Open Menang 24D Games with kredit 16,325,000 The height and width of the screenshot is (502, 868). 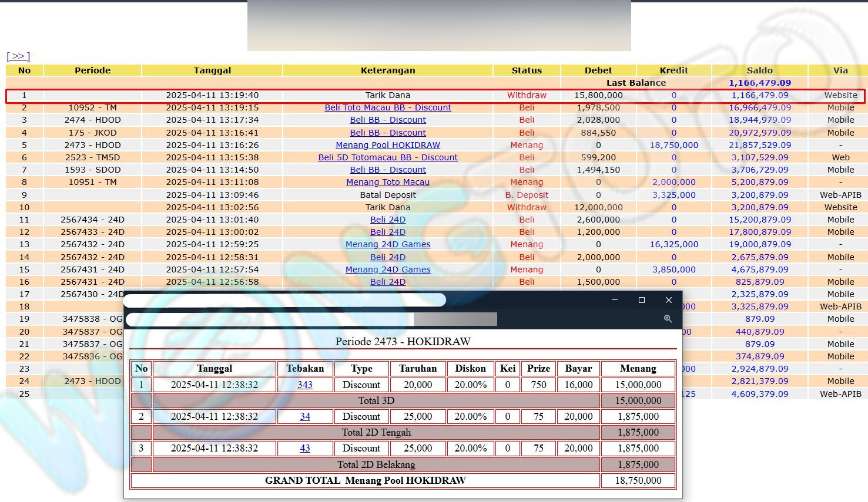coord(388,244)
